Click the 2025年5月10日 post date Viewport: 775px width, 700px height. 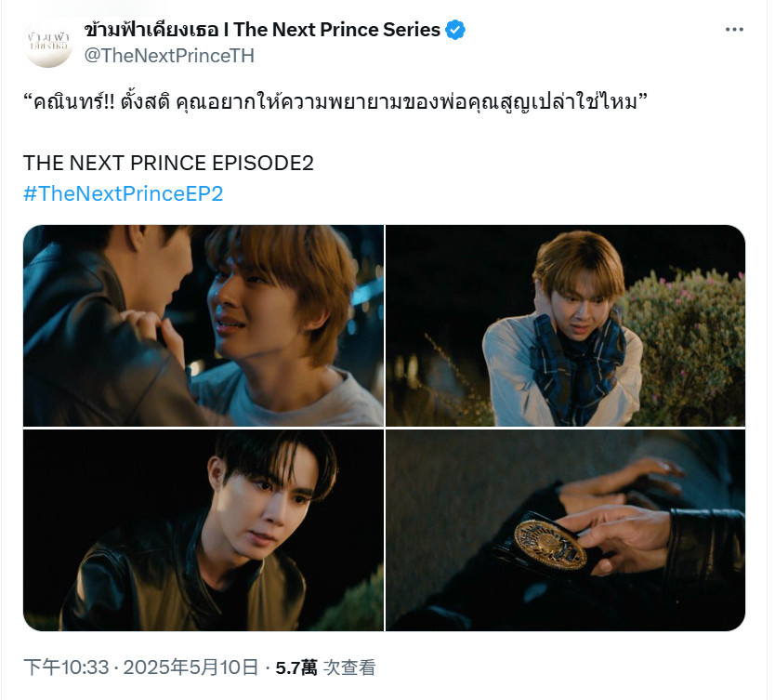[x=190, y=667]
